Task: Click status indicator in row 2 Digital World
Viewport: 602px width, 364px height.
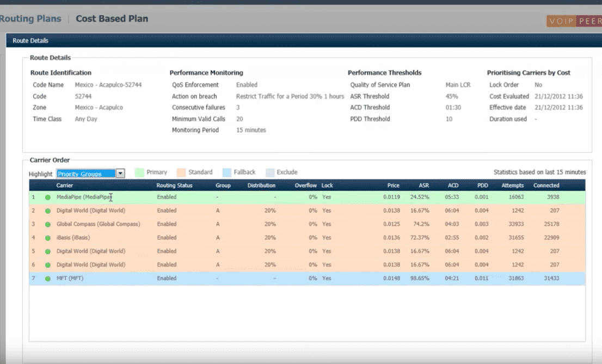Action: (x=48, y=211)
